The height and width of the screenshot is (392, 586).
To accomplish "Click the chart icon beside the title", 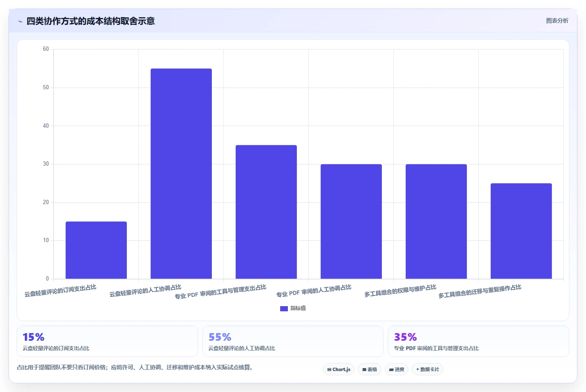I will pos(20,21).
